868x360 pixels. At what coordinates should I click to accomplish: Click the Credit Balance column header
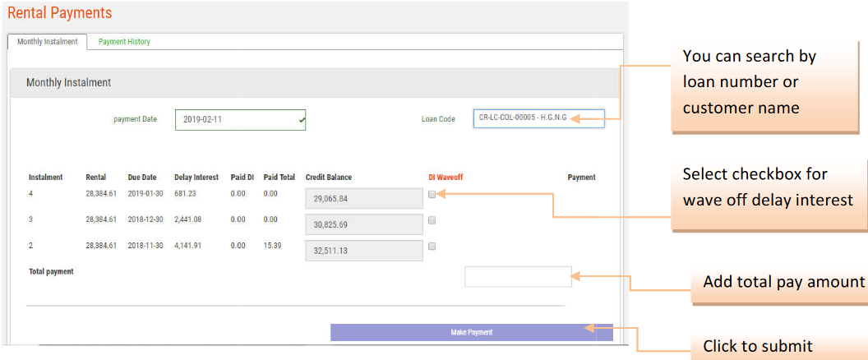[x=328, y=178]
